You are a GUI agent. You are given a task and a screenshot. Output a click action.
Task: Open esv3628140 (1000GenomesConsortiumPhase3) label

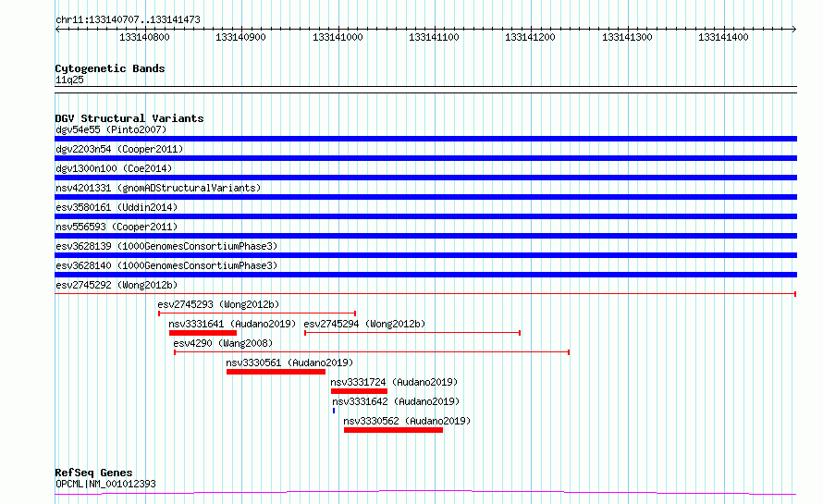[x=166, y=265]
